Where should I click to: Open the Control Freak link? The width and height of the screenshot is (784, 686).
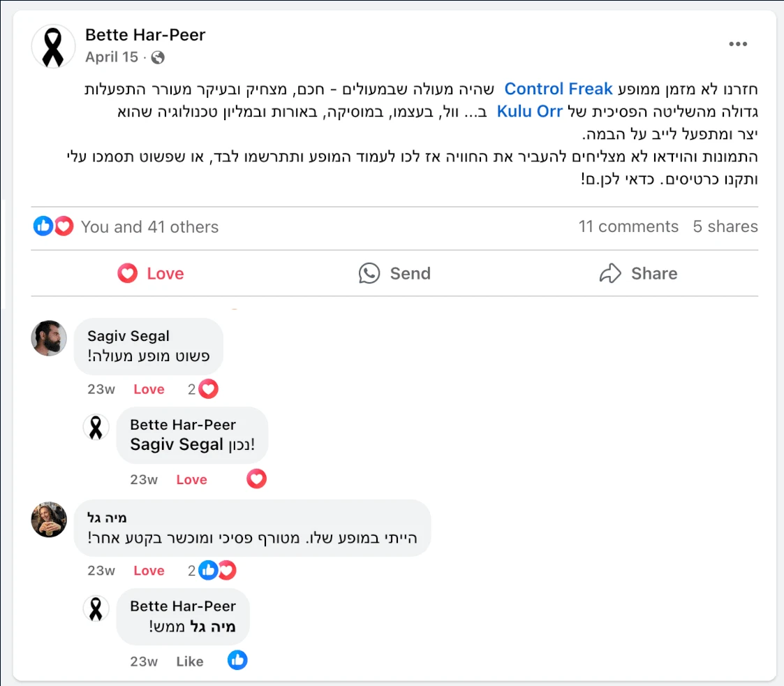558,89
